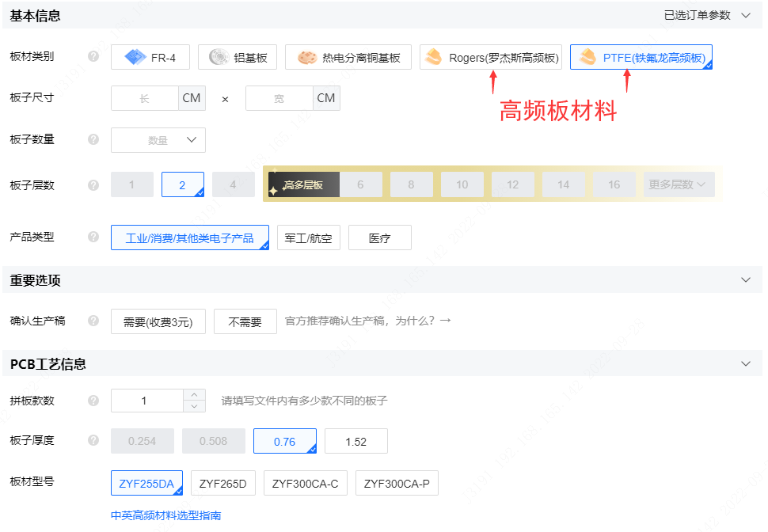Viewport: 768px width, 532px height.
Task: Click the 板子尺寸 label
Action: point(32,97)
